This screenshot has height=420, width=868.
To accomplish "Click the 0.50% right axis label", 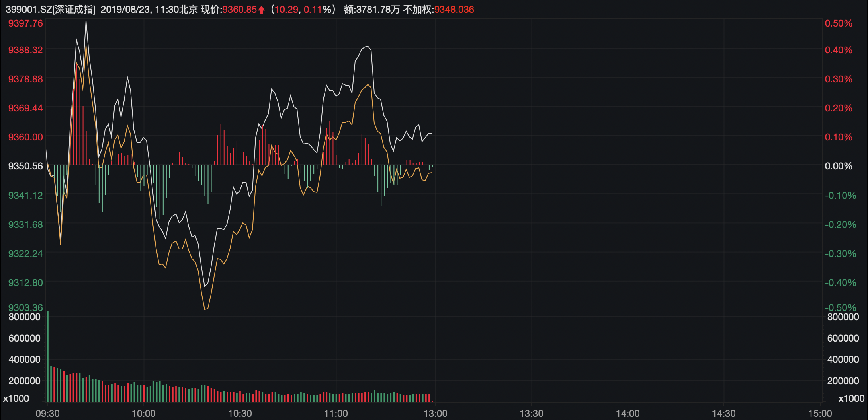I will click(839, 23).
